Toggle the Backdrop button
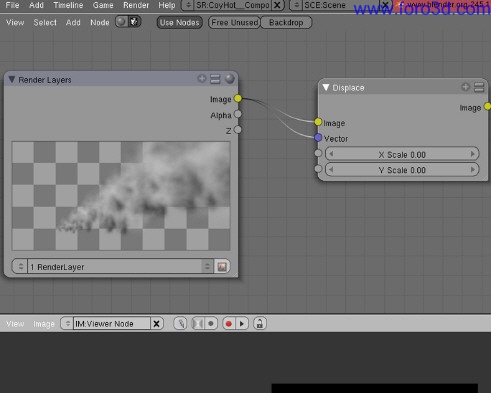The image size is (491, 393). click(x=286, y=22)
